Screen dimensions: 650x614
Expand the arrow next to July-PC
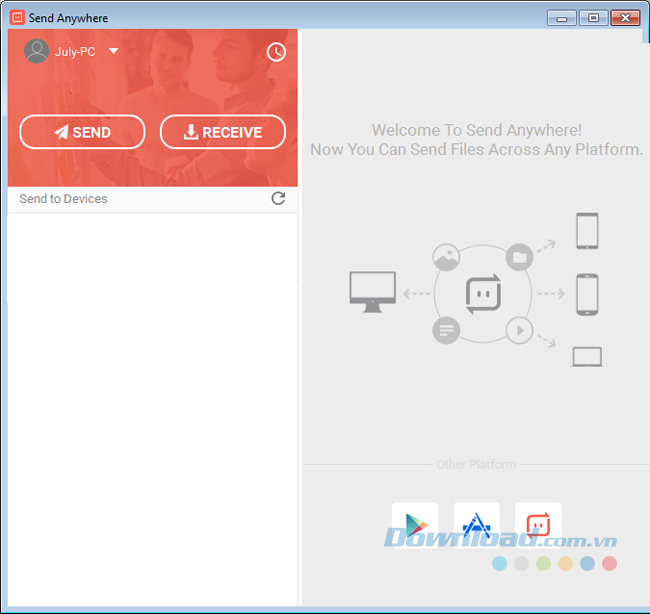[x=113, y=51]
